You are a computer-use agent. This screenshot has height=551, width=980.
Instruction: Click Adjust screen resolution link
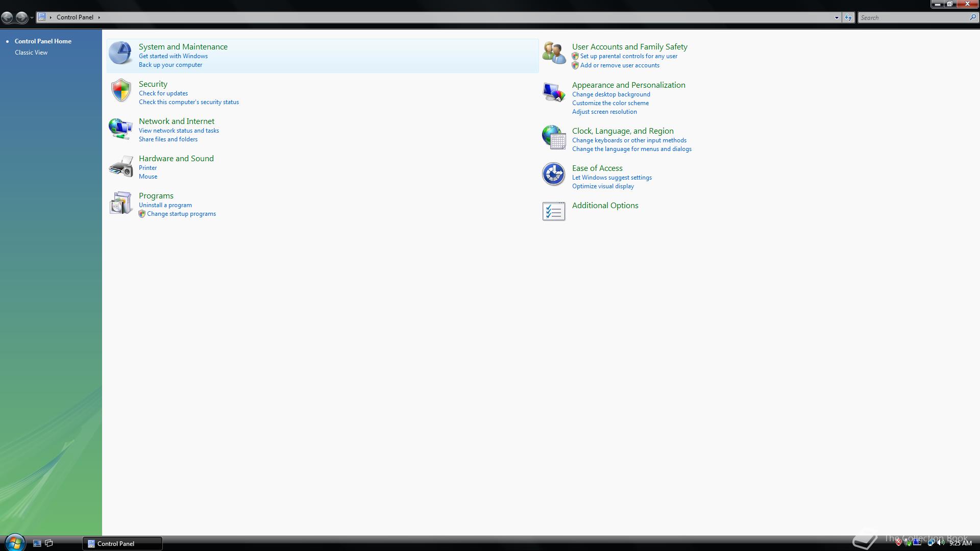[604, 112]
